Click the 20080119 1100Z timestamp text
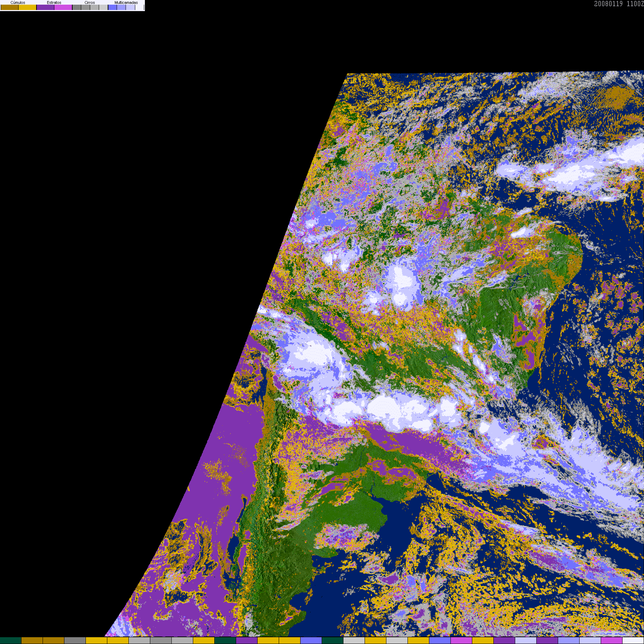644x644 pixels. click(x=619, y=4)
